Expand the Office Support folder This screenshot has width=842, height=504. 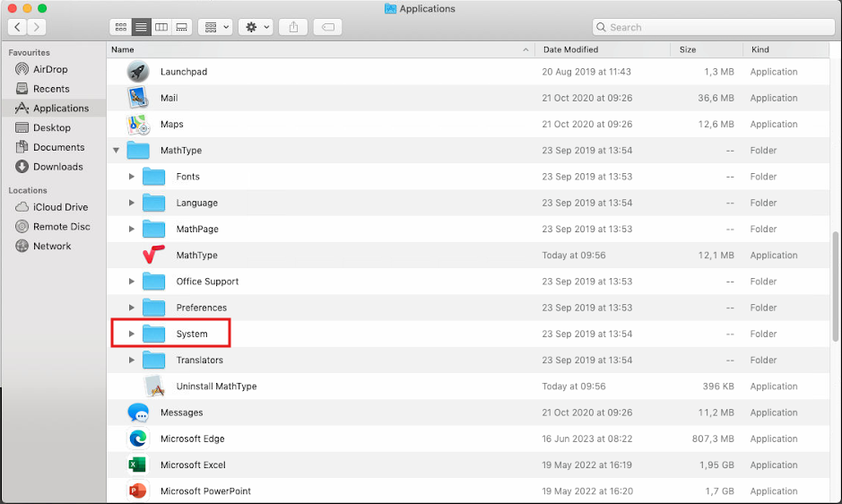(131, 281)
